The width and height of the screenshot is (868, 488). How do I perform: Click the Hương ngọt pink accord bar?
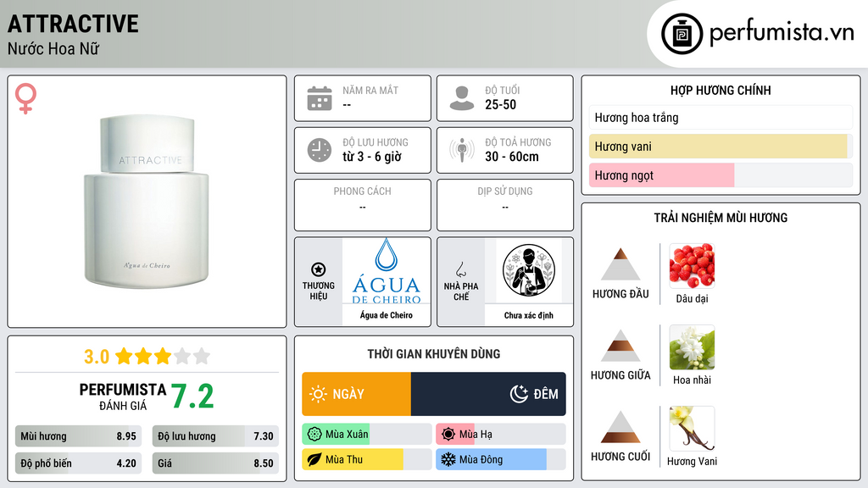721,175
